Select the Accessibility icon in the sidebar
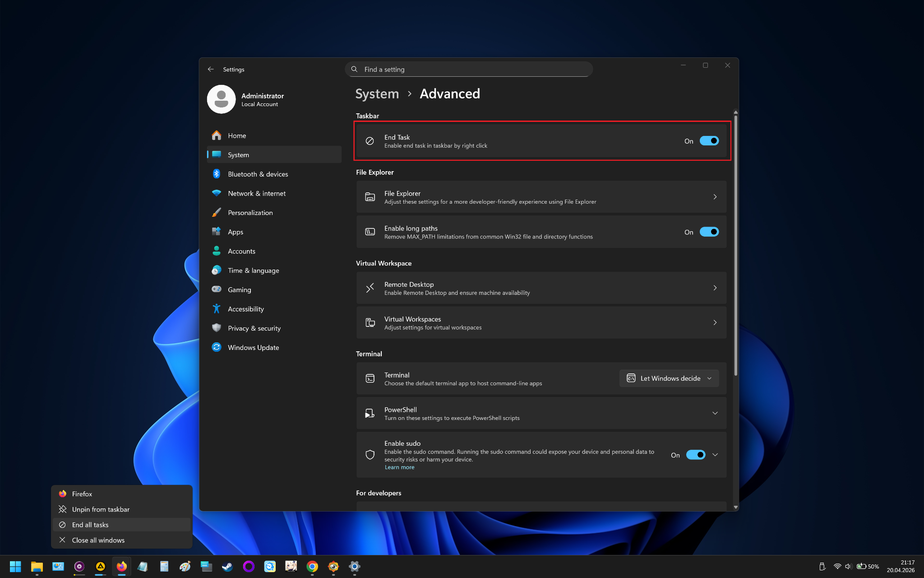Image resolution: width=924 pixels, height=578 pixels. [x=217, y=309]
